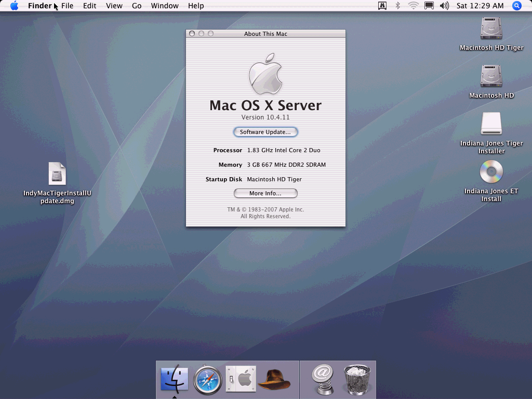The height and width of the screenshot is (399, 532).
Task: Open System Preferences from the Dock
Action: pyautogui.click(x=241, y=379)
